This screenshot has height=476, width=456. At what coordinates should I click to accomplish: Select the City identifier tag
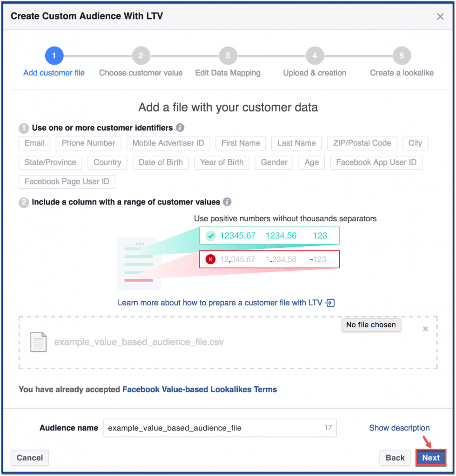point(416,143)
